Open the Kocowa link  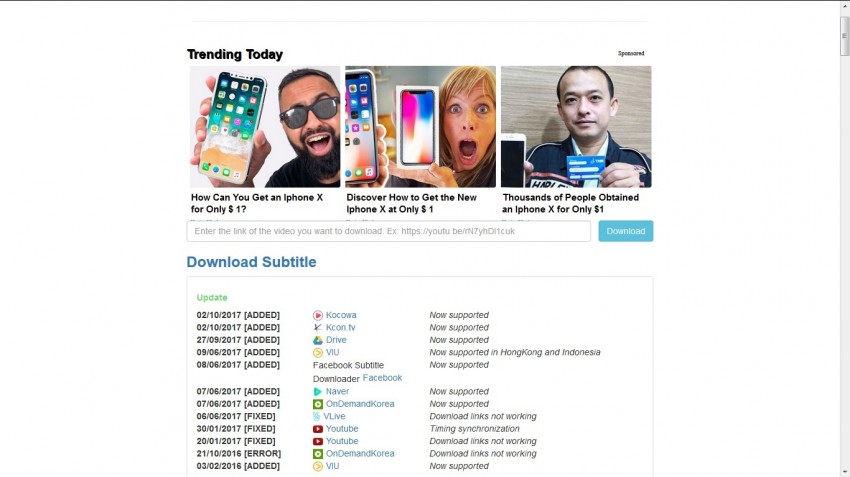[x=341, y=315]
